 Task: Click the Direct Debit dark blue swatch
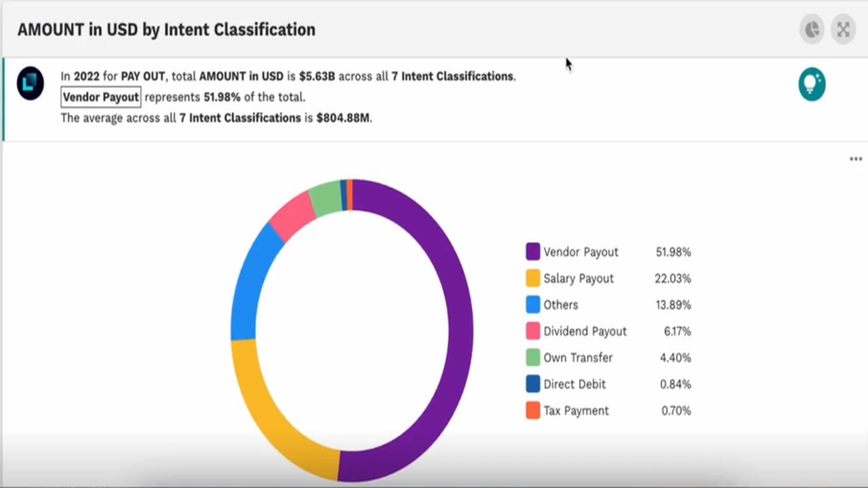point(533,384)
